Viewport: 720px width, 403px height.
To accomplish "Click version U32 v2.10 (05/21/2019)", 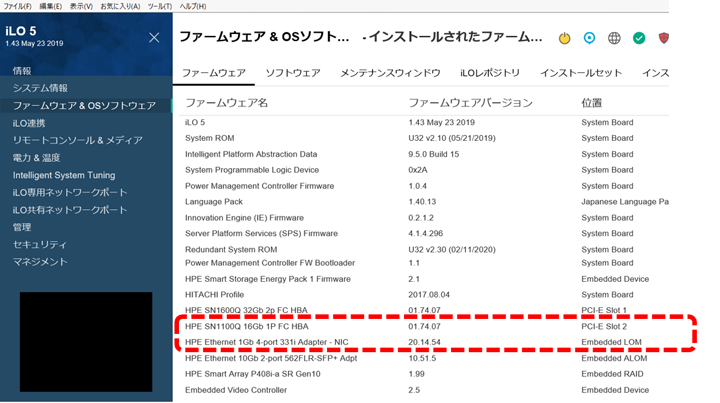I will coord(452,138).
